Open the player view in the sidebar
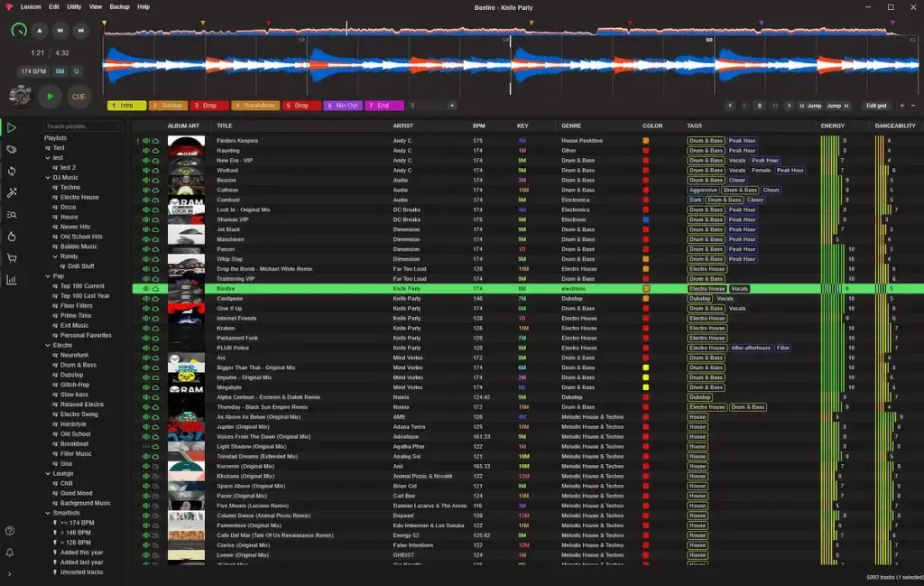Screen dimensions: 924x586 11,127
